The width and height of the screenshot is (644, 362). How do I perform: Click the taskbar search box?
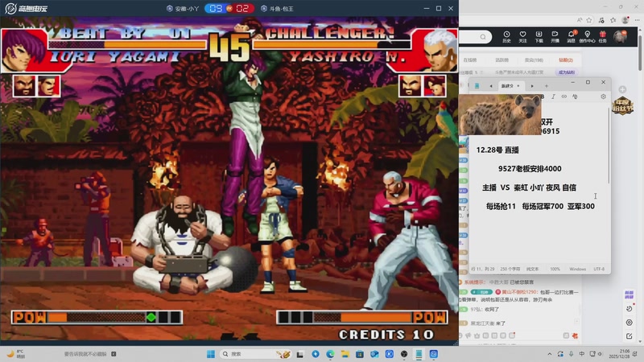256,354
